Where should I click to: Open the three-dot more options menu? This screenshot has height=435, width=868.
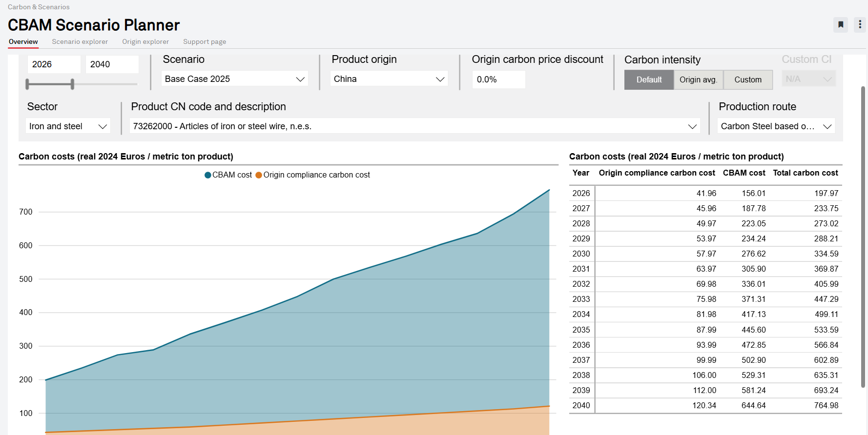(860, 24)
